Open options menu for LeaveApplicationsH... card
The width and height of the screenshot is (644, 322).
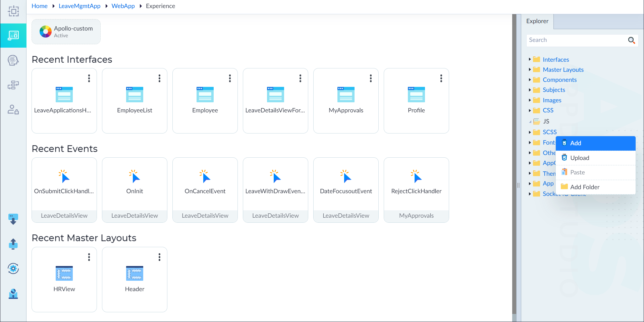click(89, 78)
